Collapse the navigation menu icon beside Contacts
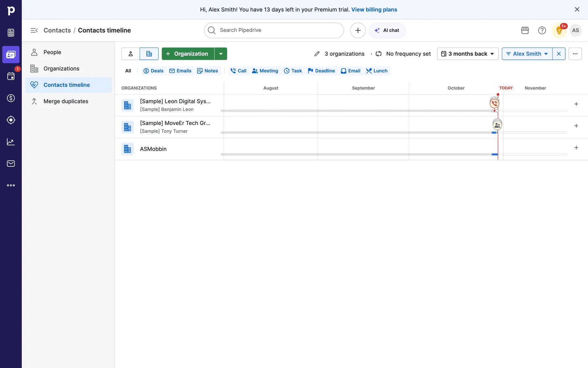This screenshot has height=368, width=588. [34, 30]
